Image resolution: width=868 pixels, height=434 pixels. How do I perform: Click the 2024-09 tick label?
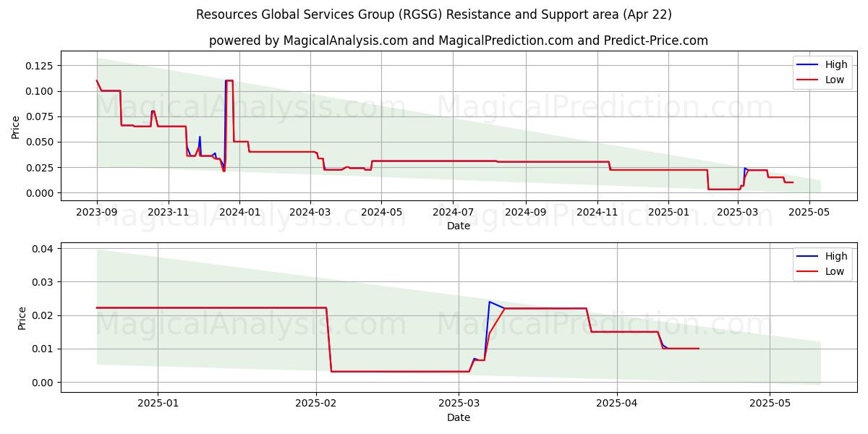pyautogui.click(x=525, y=212)
